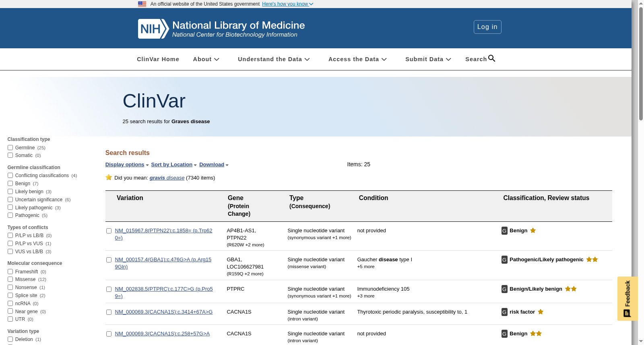Go to ClinVar Home
The height and width of the screenshot is (345, 644).
[x=158, y=59]
